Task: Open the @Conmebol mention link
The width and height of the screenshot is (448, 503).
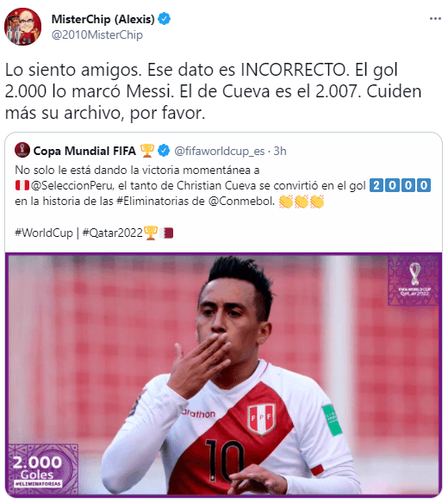Action: click(241, 202)
